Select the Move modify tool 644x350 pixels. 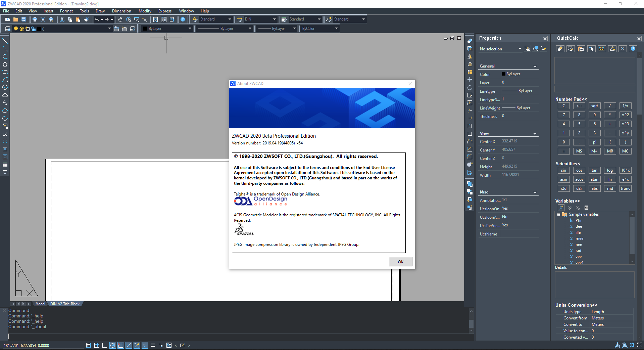(x=469, y=80)
